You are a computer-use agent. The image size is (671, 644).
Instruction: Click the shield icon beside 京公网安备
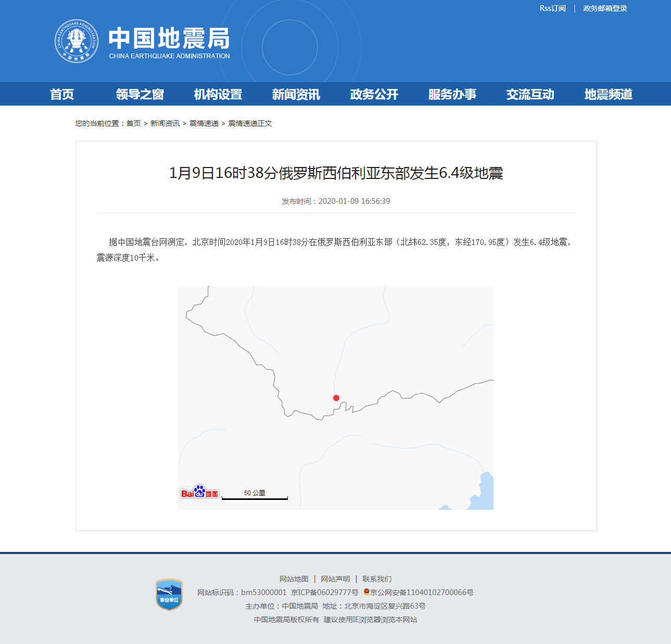tap(366, 592)
